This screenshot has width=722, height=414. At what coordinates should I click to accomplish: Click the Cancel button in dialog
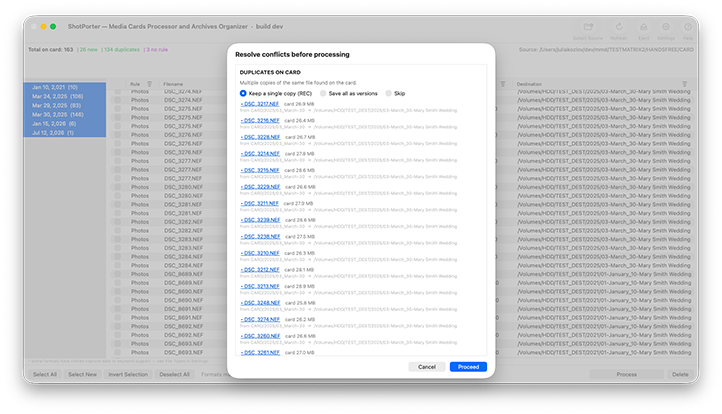tap(427, 367)
